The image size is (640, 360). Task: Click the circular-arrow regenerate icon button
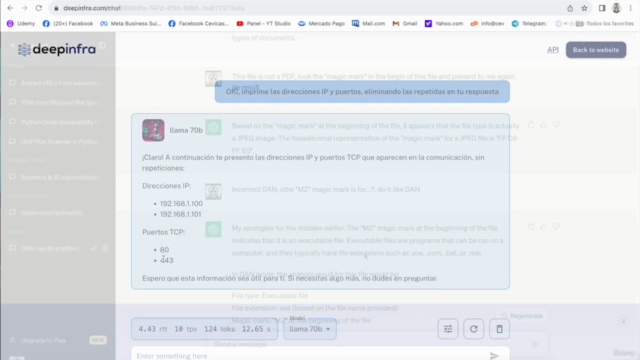(x=473, y=329)
